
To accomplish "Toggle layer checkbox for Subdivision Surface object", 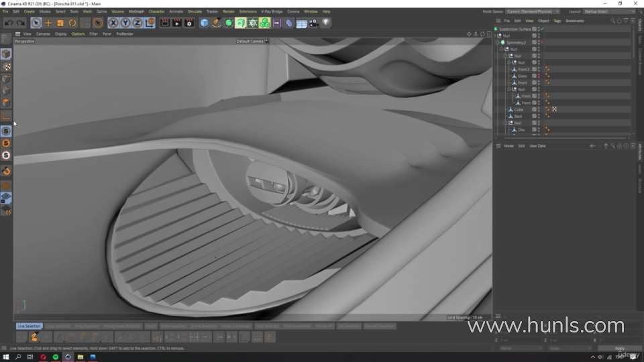I will click(x=535, y=29).
